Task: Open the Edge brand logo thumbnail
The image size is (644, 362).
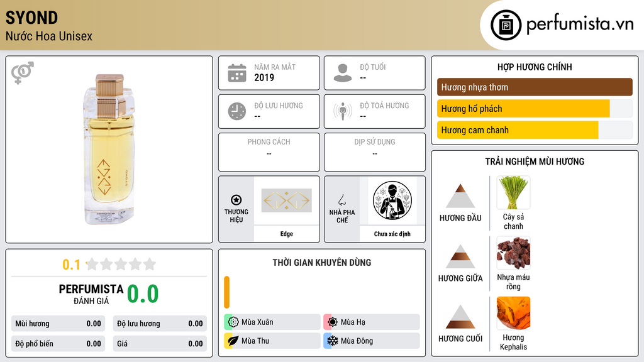Action: coord(287,200)
